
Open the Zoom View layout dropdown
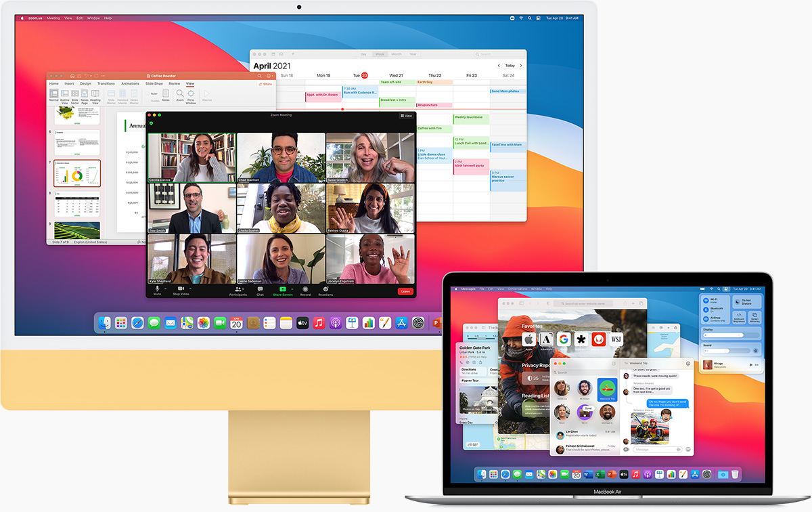406,116
